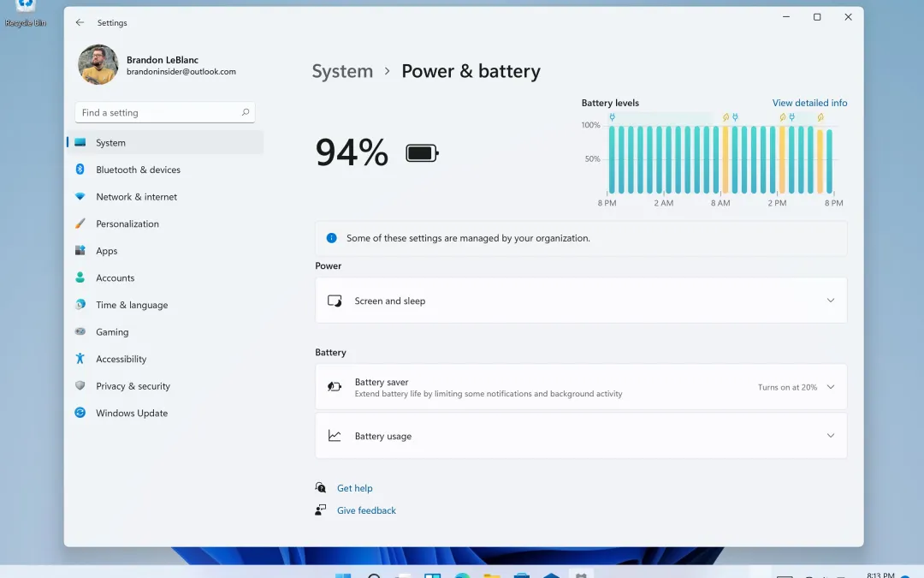Click Brandon LeBlanc's profile picture

(98, 64)
